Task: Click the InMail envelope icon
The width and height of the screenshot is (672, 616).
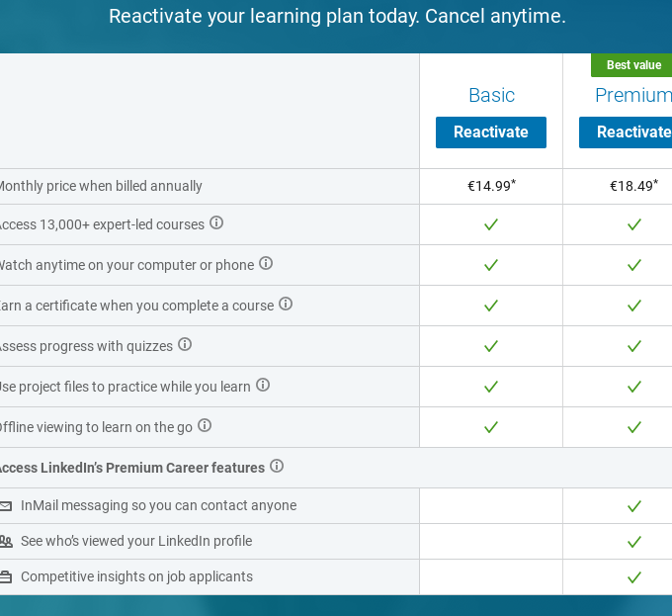Action: click(x=6, y=506)
